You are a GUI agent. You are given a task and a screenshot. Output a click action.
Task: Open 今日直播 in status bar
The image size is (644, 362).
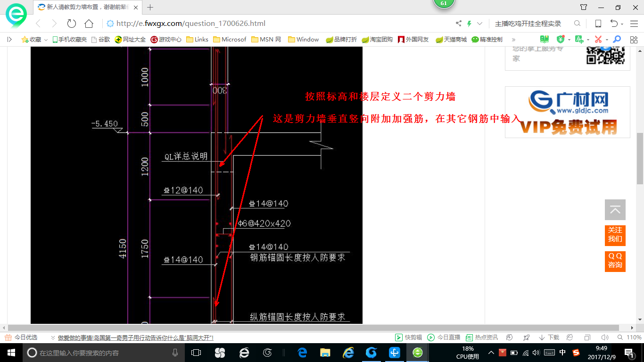pyautogui.click(x=444, y=337)
